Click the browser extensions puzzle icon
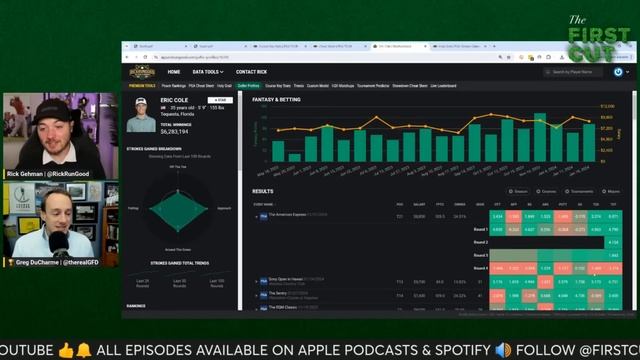 (x=548, y=58)
